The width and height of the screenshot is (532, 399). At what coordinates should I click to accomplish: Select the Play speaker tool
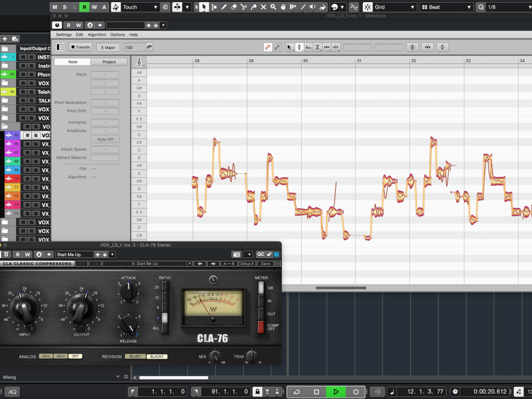(312, 7)
